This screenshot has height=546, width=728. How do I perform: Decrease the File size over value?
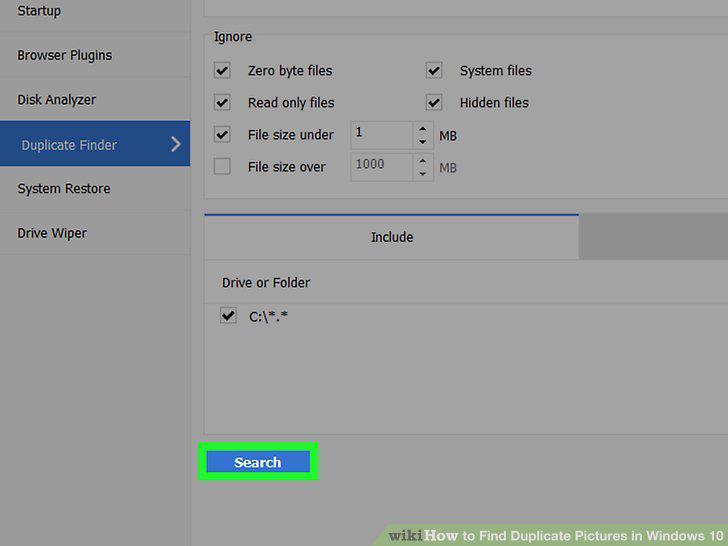(422, 174)
